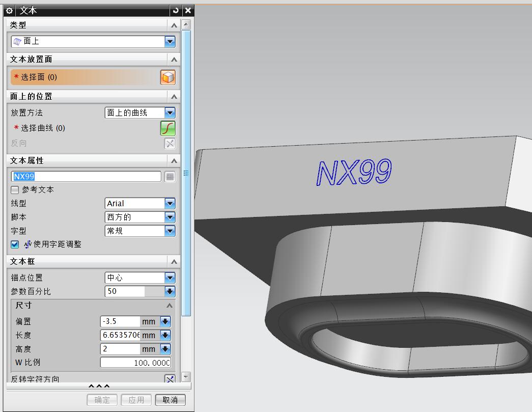Collapse the 文本属性 section
This screenshot has height=412, width=532.
click(x=174, y=161)
